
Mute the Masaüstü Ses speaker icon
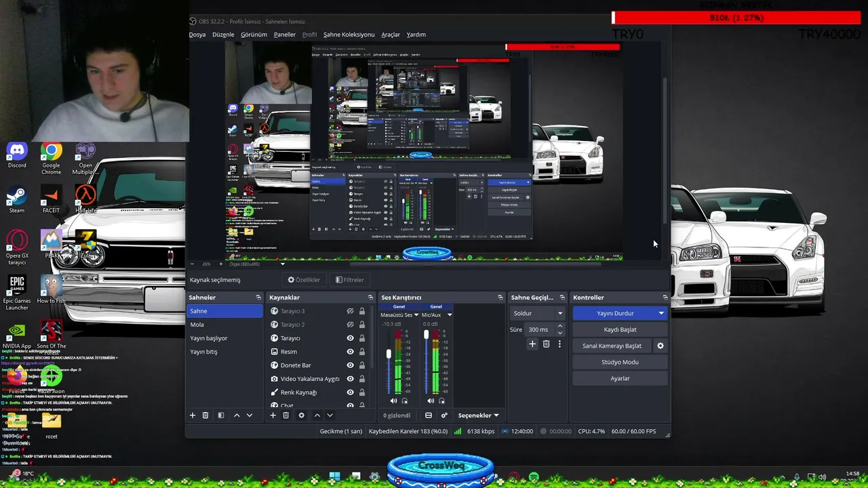393,401
